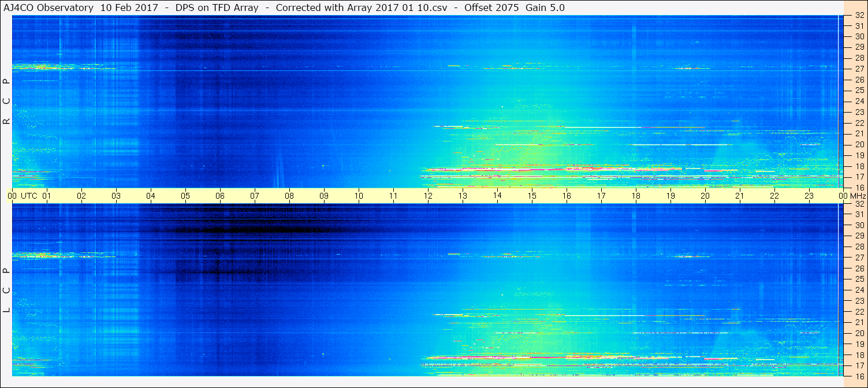Select the 06 hour marker on time axis
The height and width of the screenshot is (388, 868).
click(220, 196)
